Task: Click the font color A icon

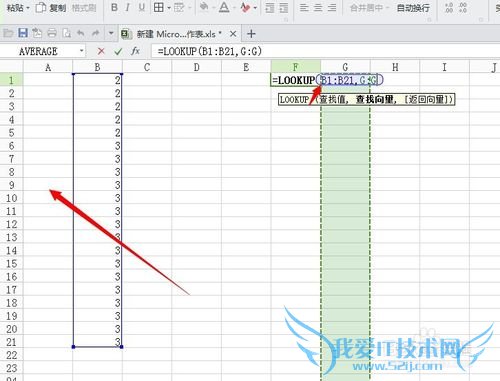Action: click(x=224, y=7)
